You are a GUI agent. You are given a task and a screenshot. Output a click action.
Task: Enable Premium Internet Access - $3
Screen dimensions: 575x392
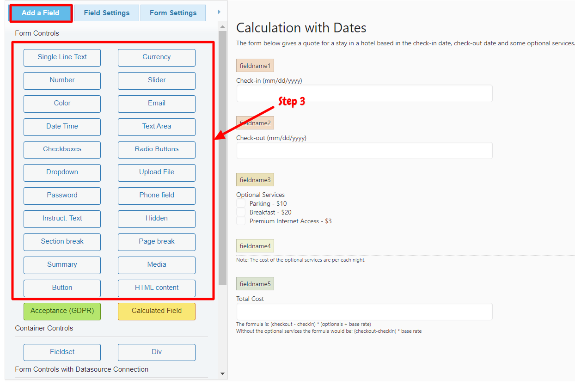(241, 221)
